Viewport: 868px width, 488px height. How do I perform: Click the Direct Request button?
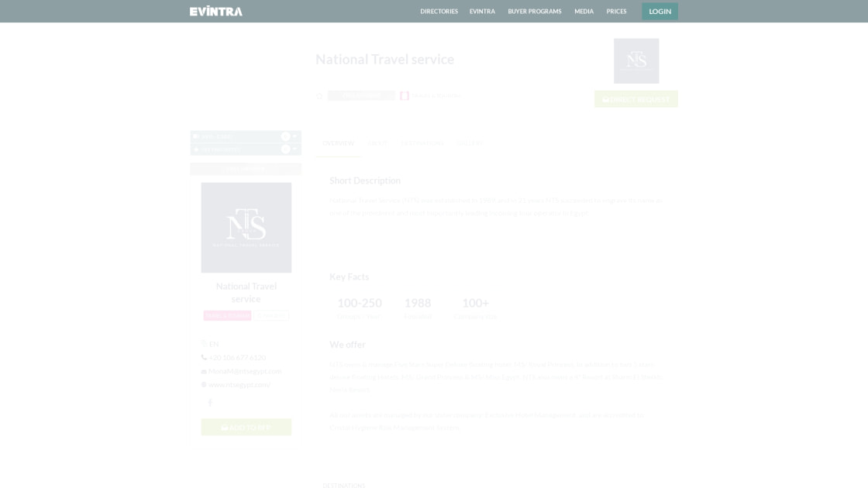[x=635, y=99]
